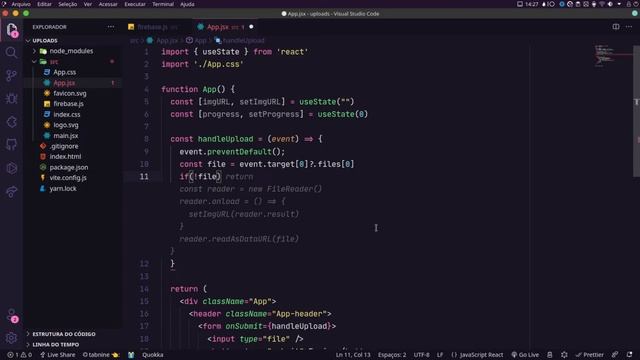Click the App.jsx breadcrumb
Viewport: 640px width, 360px height.
[x=167, y=40]
